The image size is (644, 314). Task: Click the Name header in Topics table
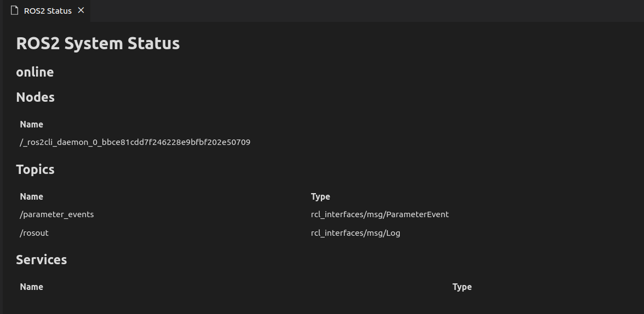[32, 196]
